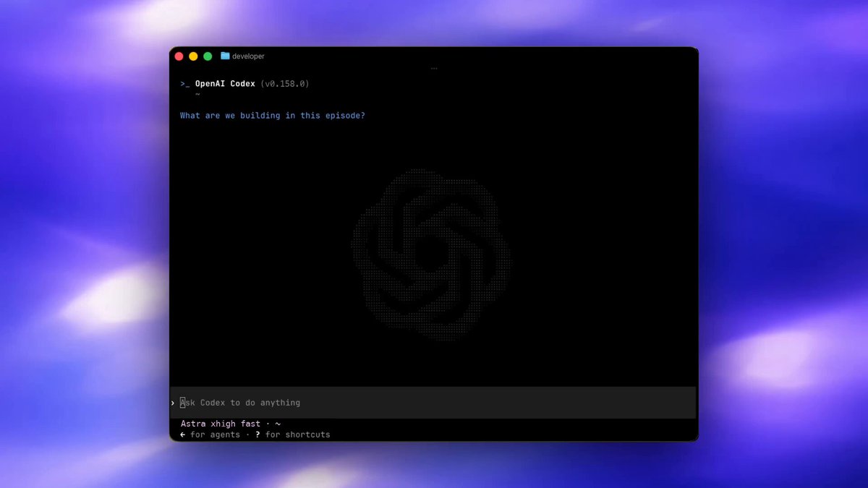Click the "Astra xhigh fast" status text

click(x=221, y=424)
